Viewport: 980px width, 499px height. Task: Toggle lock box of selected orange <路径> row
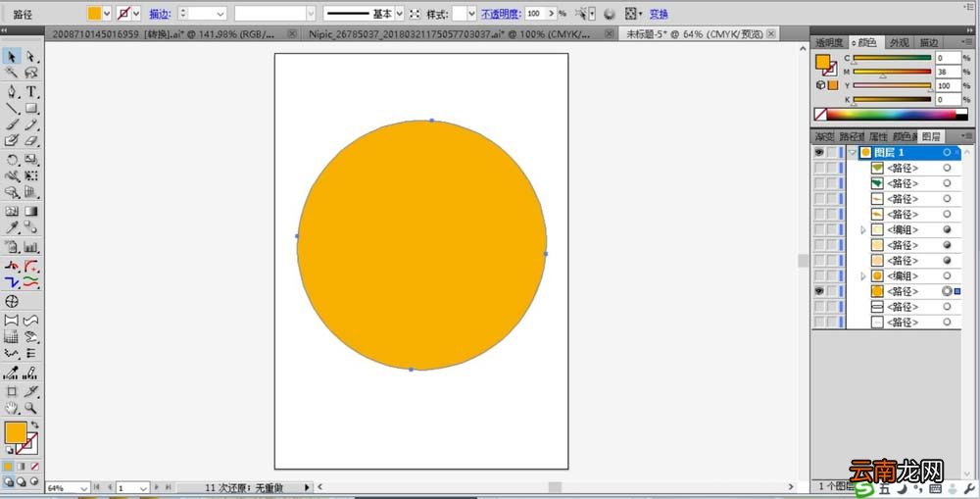pos(832,291)
